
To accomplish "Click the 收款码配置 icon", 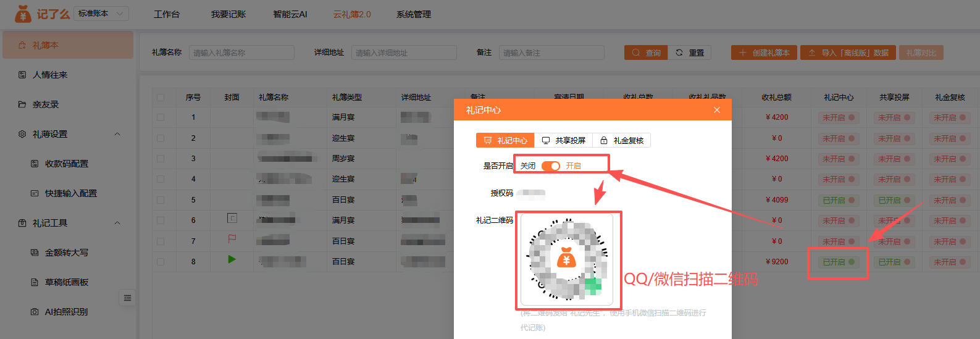I will [35, 164].
